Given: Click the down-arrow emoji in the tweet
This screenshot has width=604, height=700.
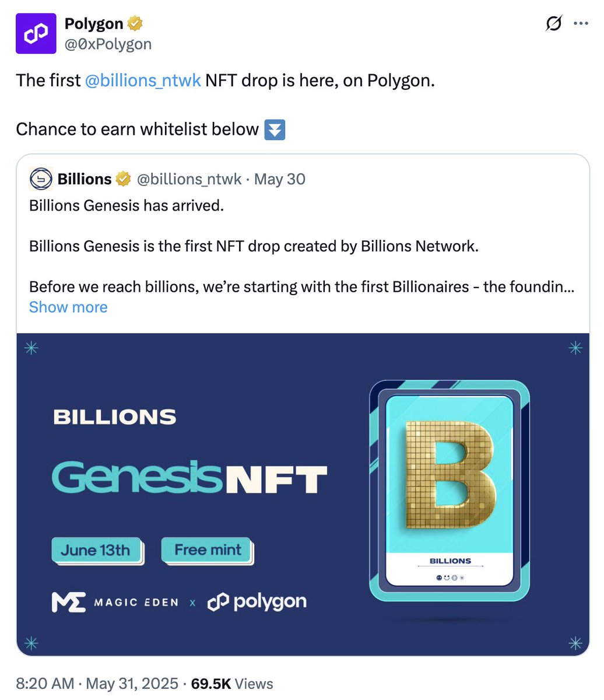Looking at the screenshot, I should point(275,129).
